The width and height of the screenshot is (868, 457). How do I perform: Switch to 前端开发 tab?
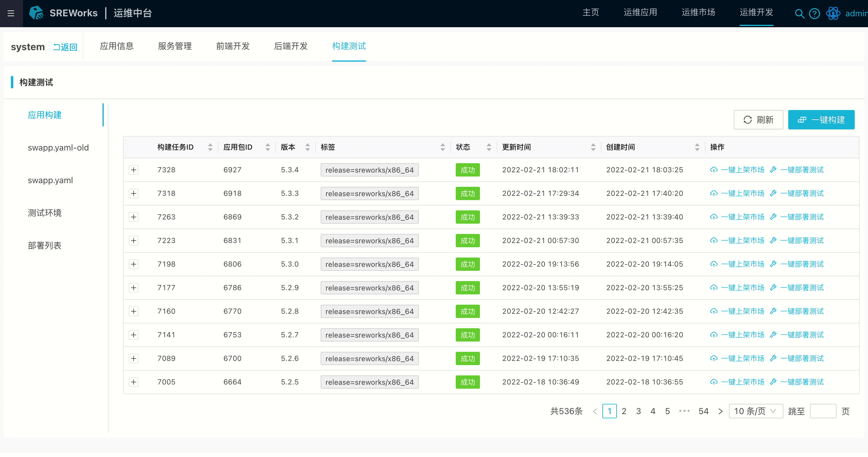click(232, 46)
